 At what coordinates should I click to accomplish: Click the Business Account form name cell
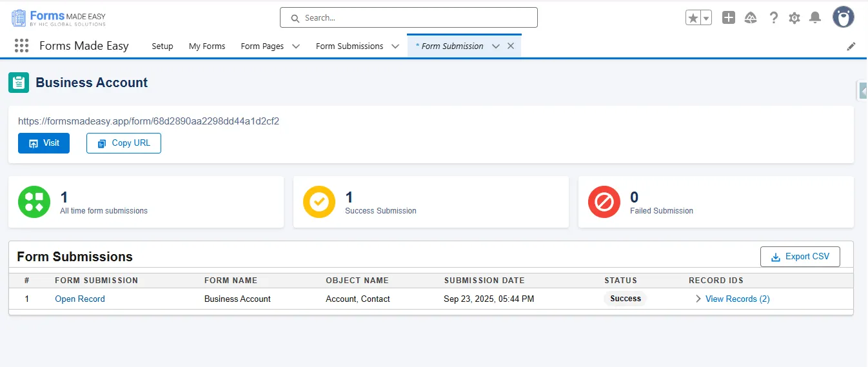(237, 299)
